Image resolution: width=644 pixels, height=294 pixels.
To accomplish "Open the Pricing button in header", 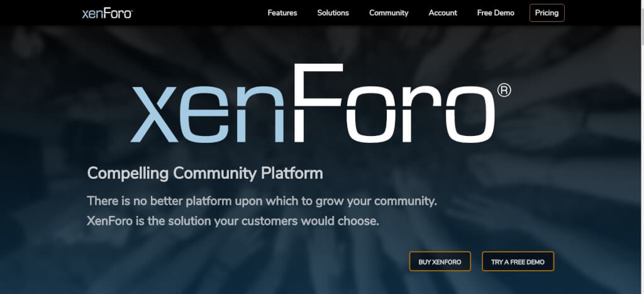I will click(547, 13).
